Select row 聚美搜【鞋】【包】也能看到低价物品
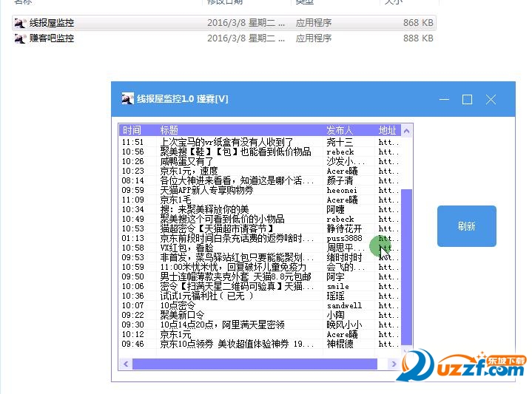This screenshot has height=394, width=532. coord(260,152)
